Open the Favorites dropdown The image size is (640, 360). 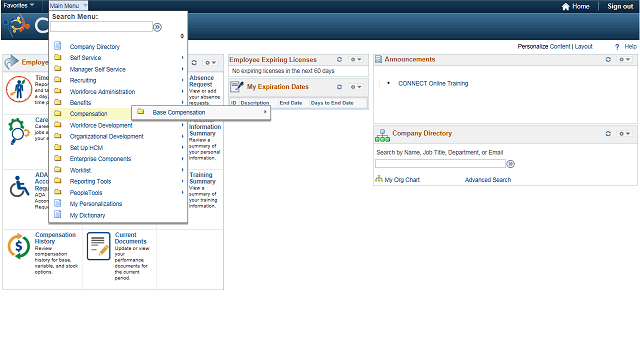tap(19, 5)
